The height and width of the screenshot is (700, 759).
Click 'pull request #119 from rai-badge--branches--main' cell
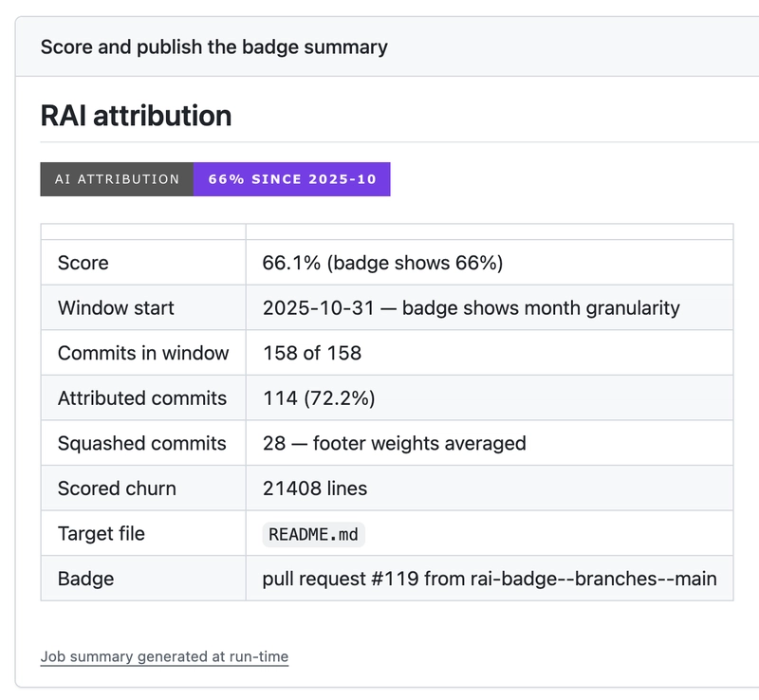point(490,578)
